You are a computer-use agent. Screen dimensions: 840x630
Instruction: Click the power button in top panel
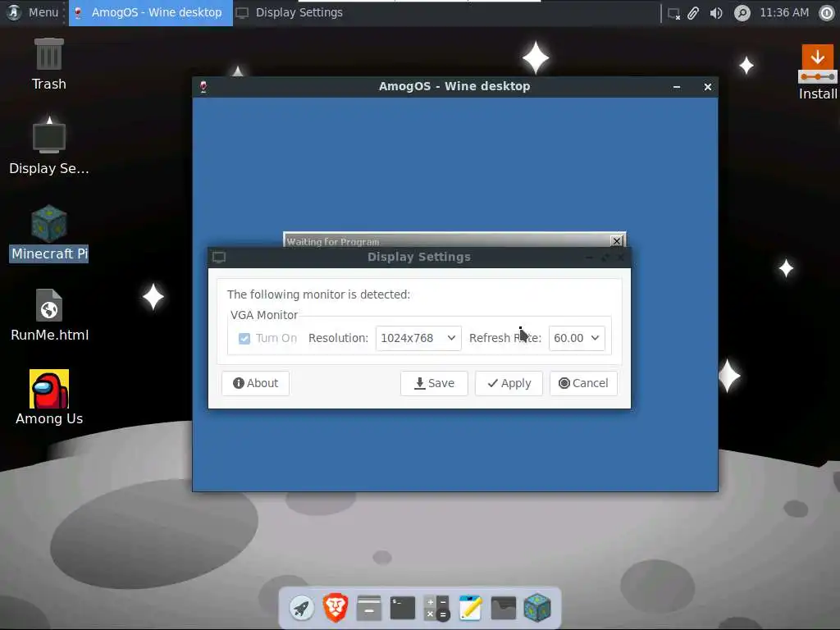point(827,13)
